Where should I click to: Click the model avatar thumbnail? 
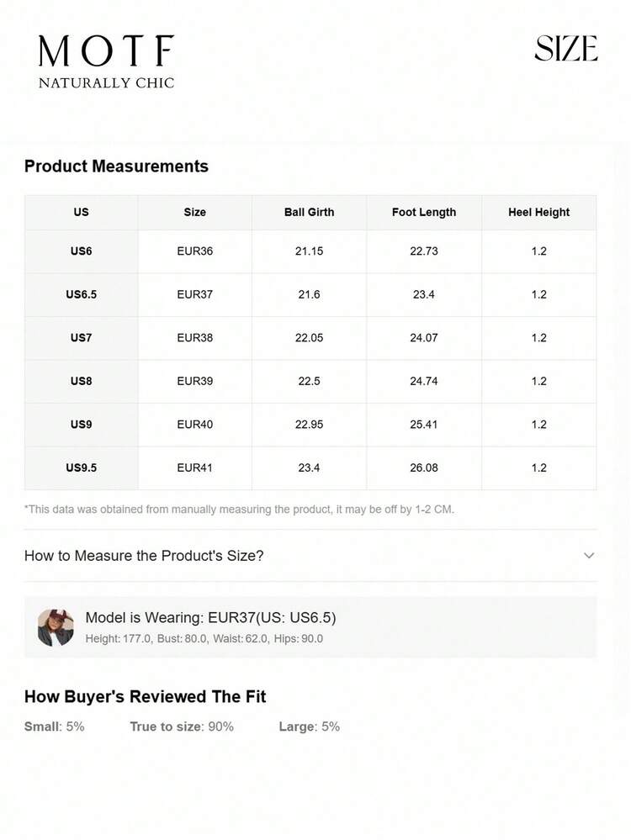pos(56,627)
